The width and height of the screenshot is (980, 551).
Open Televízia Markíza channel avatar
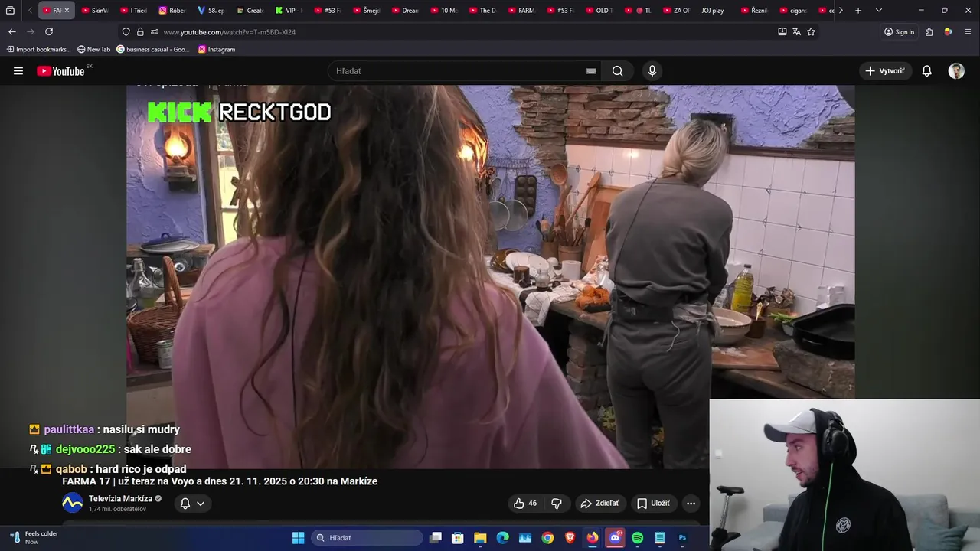point(72,503)
